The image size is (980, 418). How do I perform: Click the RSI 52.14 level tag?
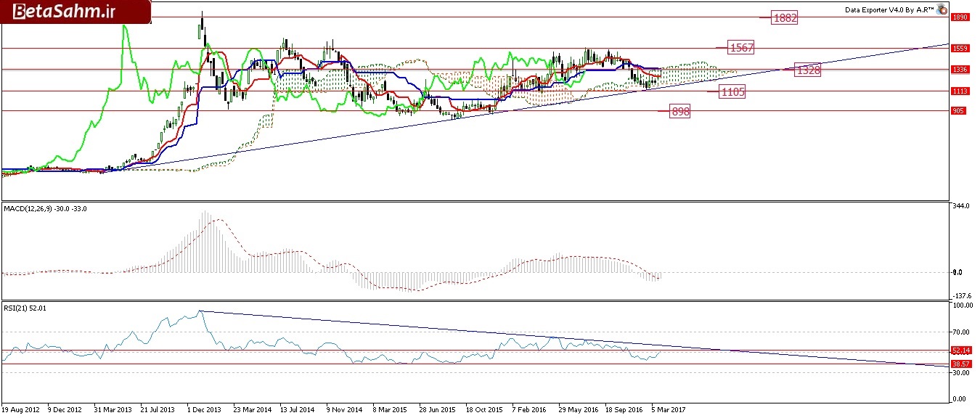pyautogui.click(x=960, y=350)
